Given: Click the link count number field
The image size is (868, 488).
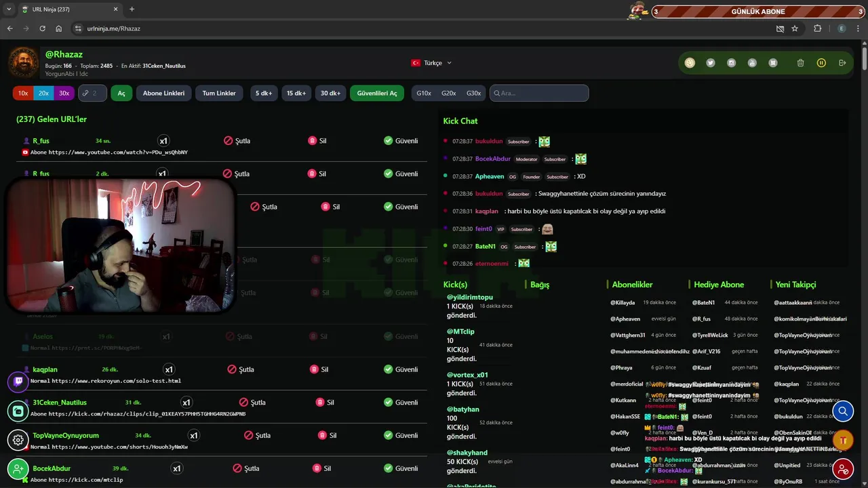Looking at the screenshot, I should pyautogui.click(x=93, y=93).
